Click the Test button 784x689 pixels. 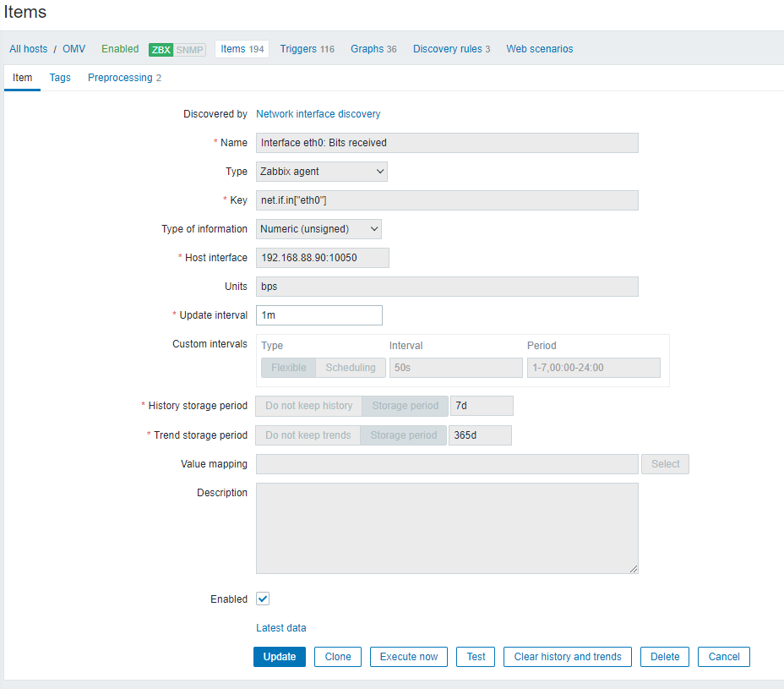point(476,657)
